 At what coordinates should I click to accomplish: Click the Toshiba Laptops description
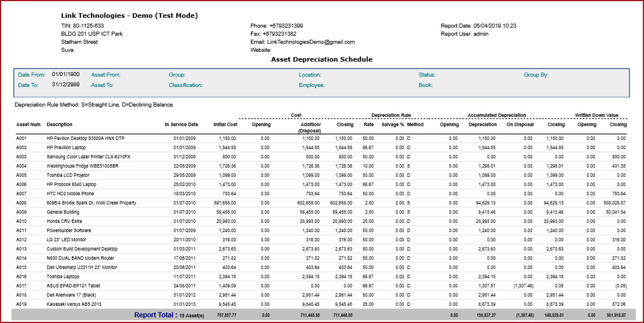tap(63, 276)
